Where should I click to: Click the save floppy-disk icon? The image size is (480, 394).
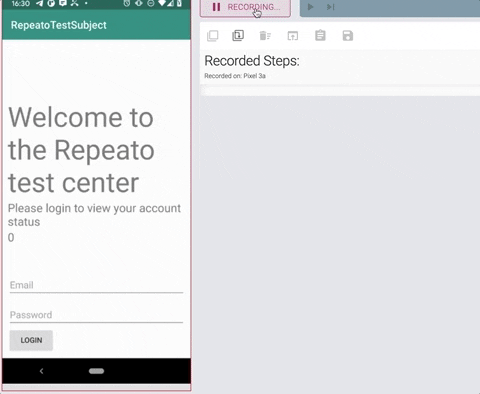(x=348, y=36)
